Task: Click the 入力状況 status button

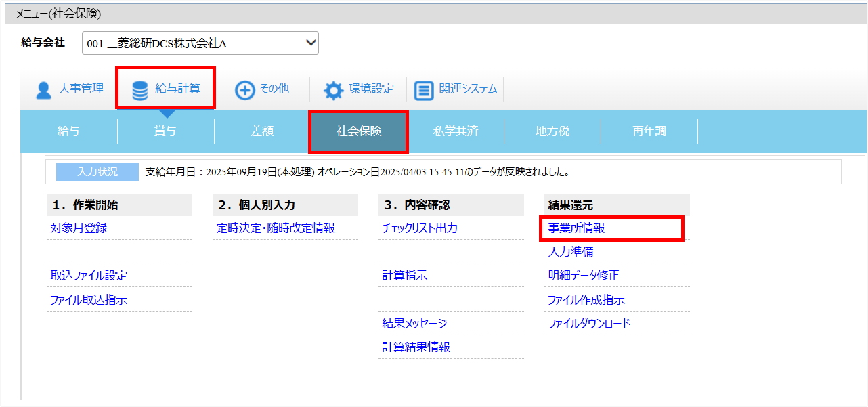Action: [97, 172]
